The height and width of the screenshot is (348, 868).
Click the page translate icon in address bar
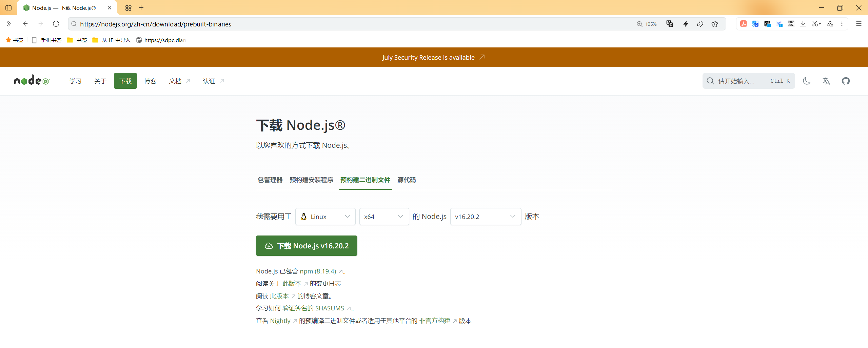tap(670, 24)
